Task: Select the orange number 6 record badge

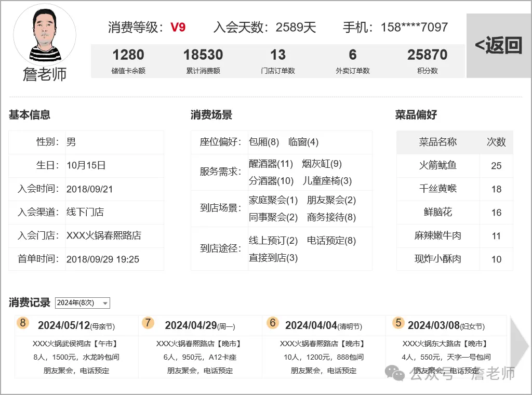Action: (272, 323)
